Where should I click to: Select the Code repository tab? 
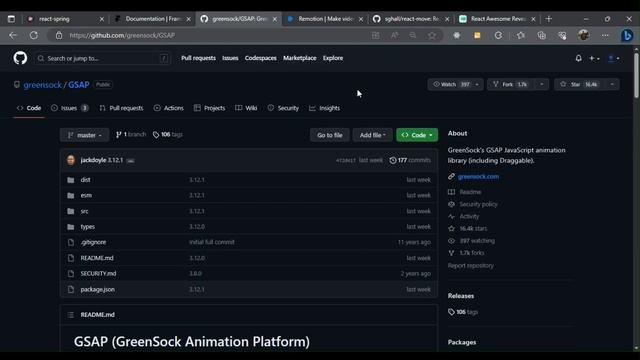click(x=29, y=108)
